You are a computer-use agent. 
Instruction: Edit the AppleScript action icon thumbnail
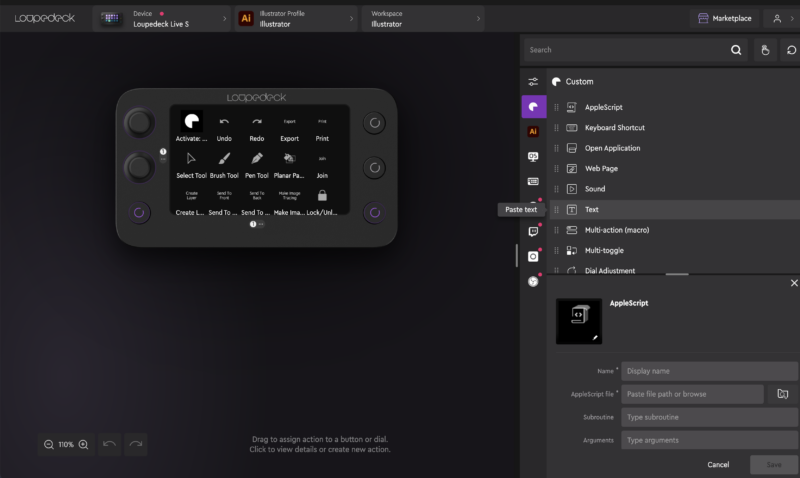click(579, 321)
